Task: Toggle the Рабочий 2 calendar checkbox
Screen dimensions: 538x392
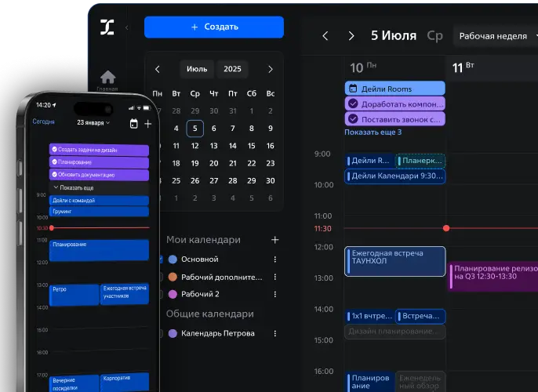Action: (x=161, y=294)
